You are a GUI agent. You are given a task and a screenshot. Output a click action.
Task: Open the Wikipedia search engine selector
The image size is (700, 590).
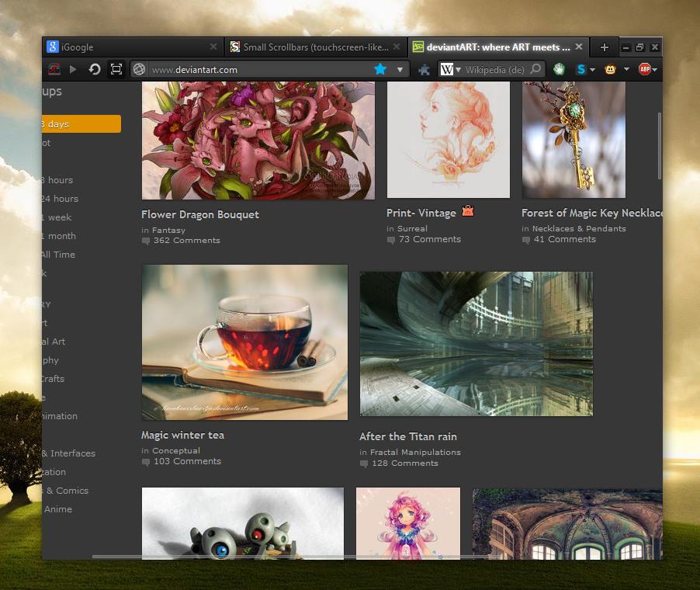click(x=450, y=69)
